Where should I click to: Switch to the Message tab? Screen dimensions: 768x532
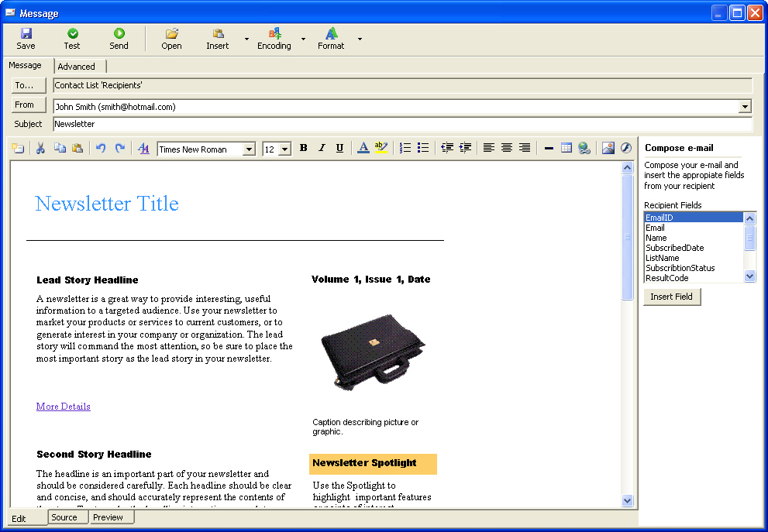click(x=25, y=65)
